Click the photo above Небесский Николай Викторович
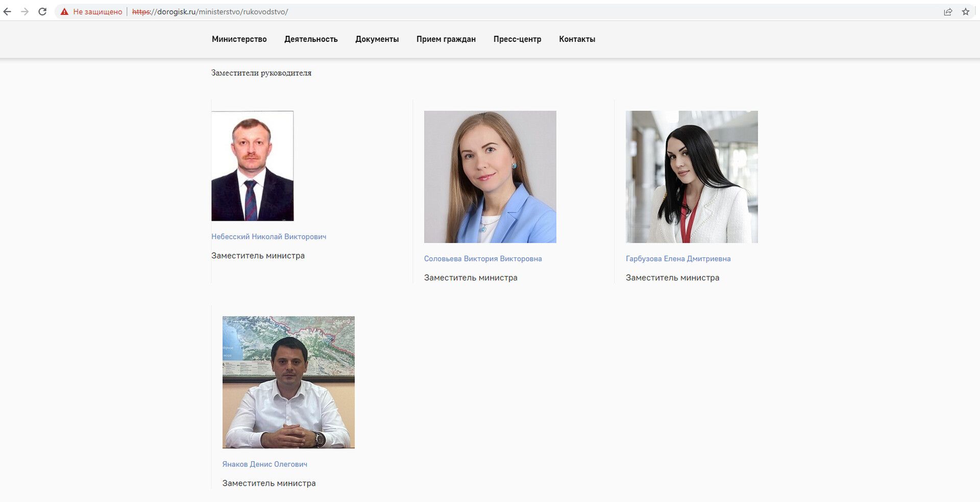This screenshot has width=980, height=502. [253, 166]
